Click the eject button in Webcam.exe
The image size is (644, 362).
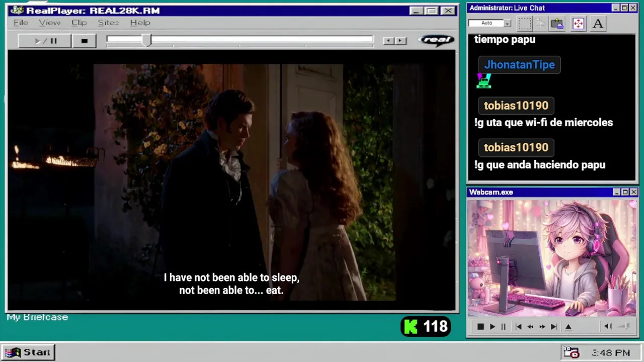(x=569, y=327)
